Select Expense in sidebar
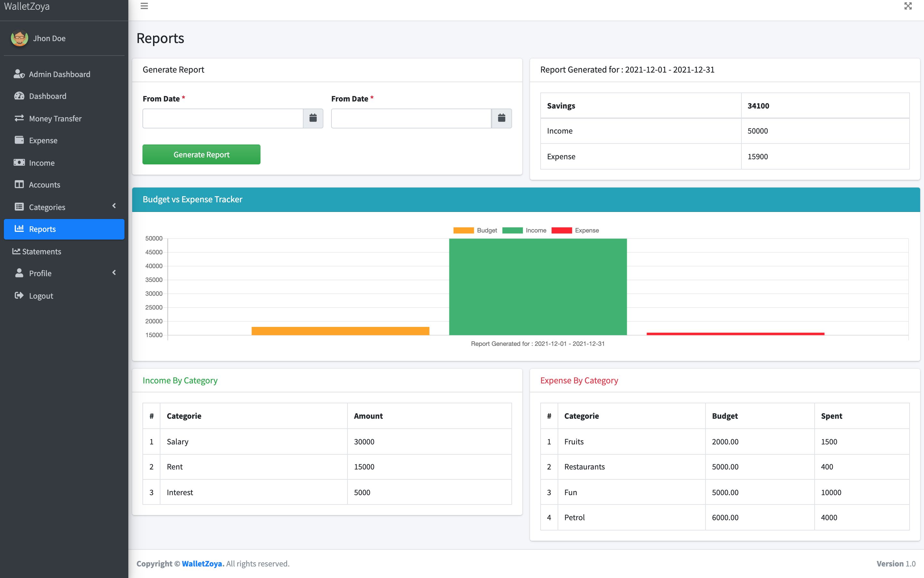Screen dimensions: 924x578 click(x=64, y=140)
